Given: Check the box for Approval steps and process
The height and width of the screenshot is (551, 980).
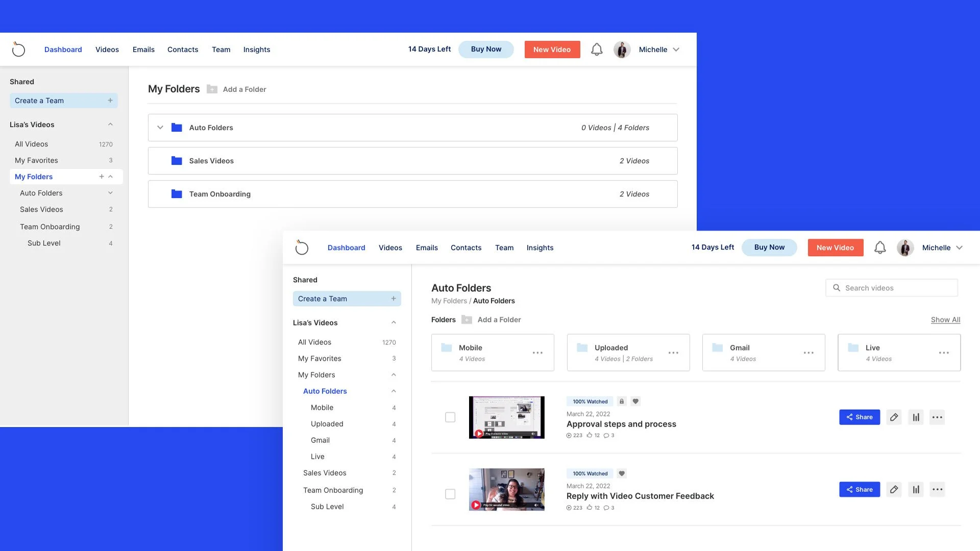Looking at the screenshot, I should tap(450, 417).
